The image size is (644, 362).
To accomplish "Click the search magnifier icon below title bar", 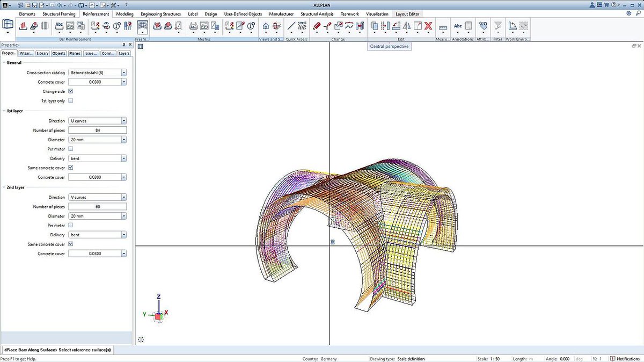I will click(x=638, y=13).
